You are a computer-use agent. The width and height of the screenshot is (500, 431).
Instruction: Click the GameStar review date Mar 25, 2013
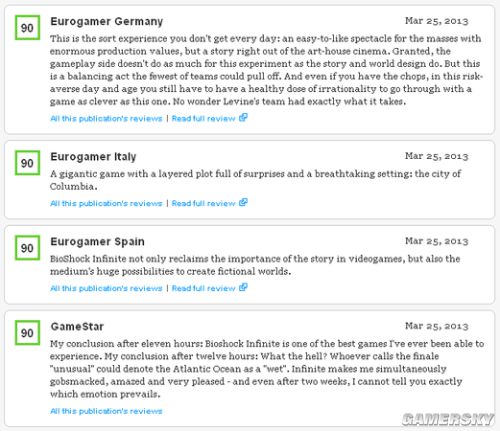tap(437, 326)
